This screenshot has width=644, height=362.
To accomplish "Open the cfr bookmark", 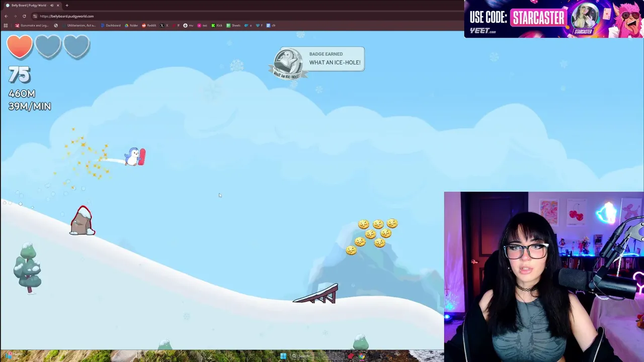I will (271, 25).
